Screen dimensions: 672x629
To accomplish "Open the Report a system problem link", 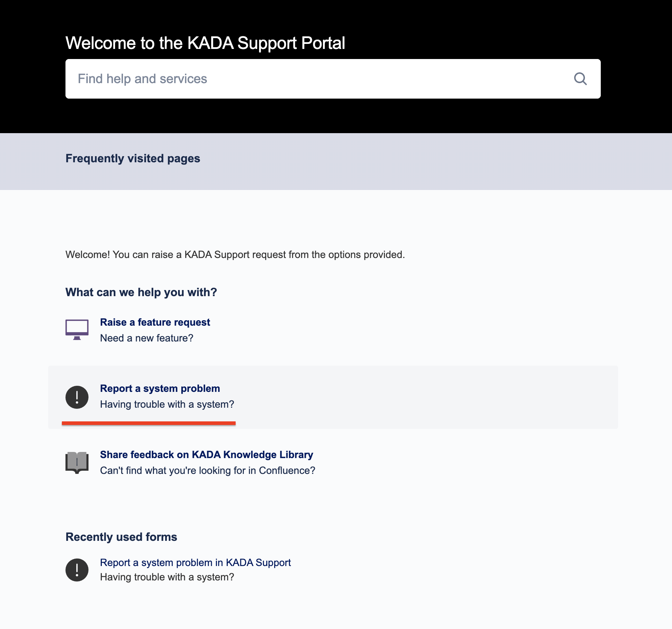I will pyautogui.click(x=160, y=388).
